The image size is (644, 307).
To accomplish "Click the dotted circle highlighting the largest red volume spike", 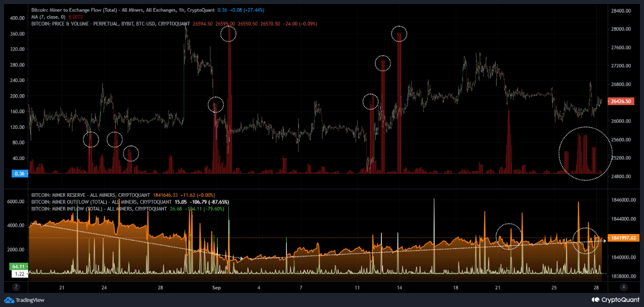I will click(229, 34).
